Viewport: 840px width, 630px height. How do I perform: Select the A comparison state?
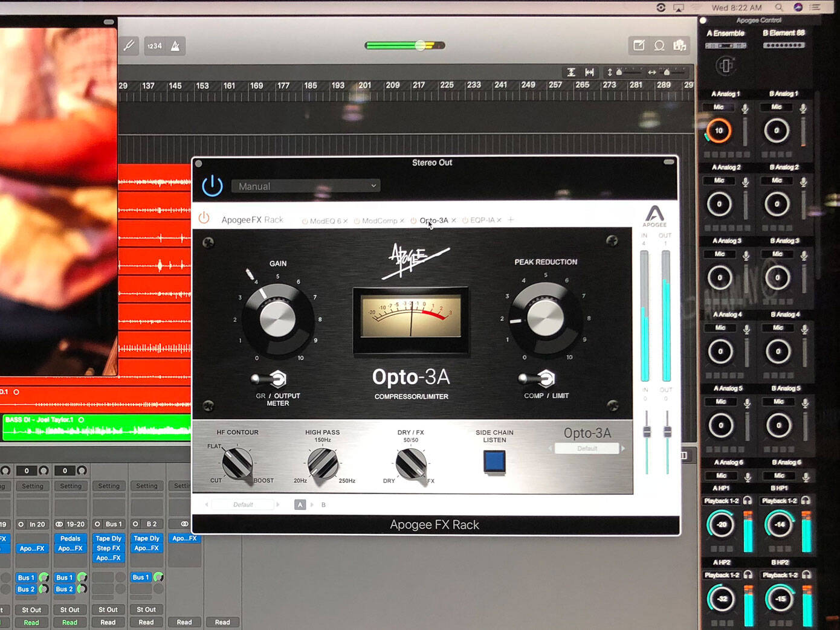click(300, 505)
